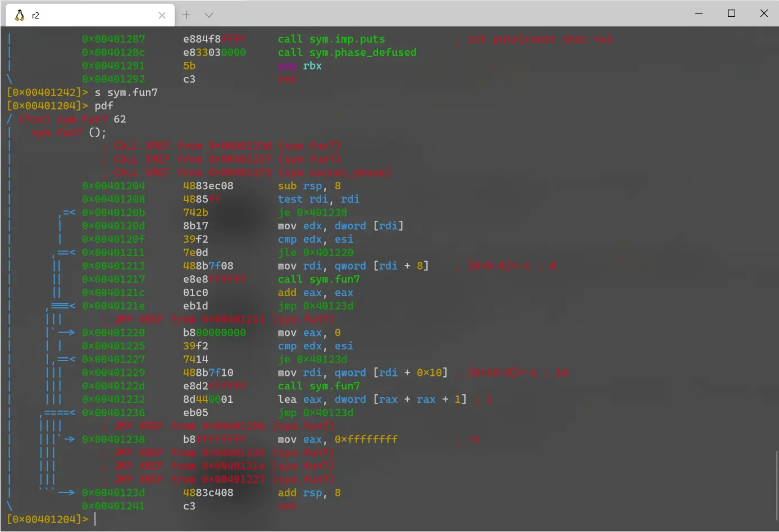
Task: Click 'sym.fun7 ();' function signature
Action: pyautogui.click(x=69, y=133)
